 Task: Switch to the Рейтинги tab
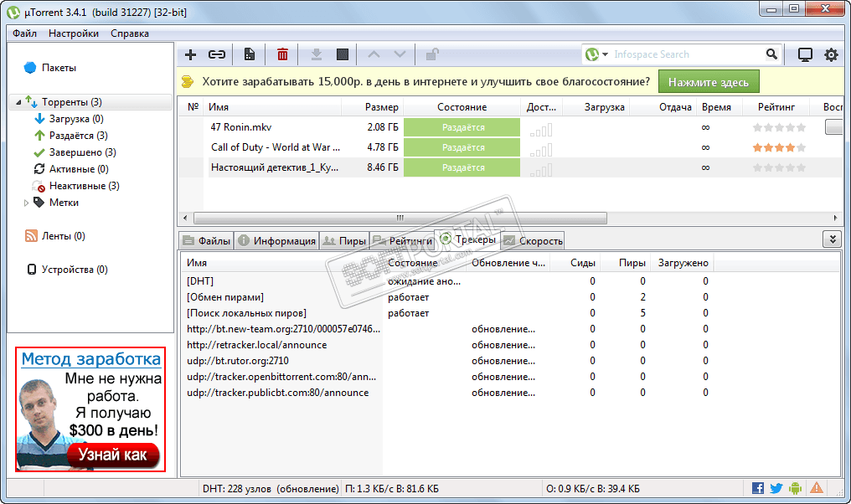click(x=402, y=241)
